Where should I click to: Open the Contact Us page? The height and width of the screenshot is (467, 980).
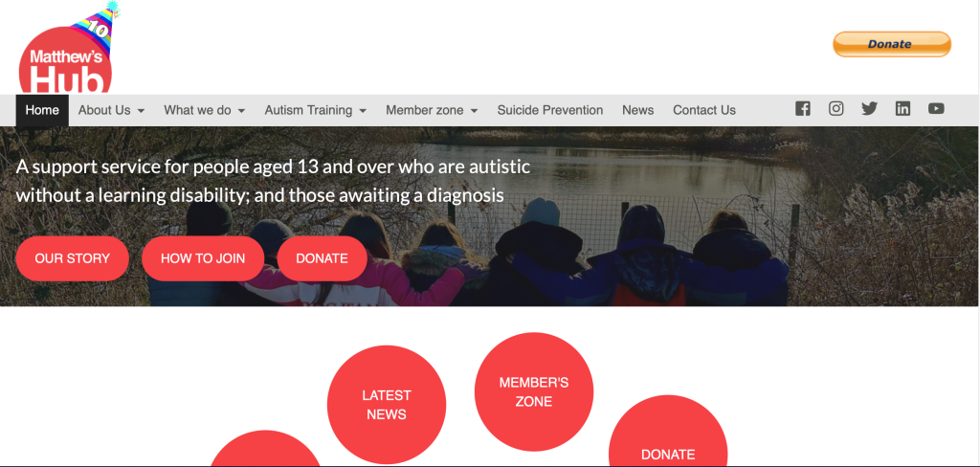tap(703, 111)
